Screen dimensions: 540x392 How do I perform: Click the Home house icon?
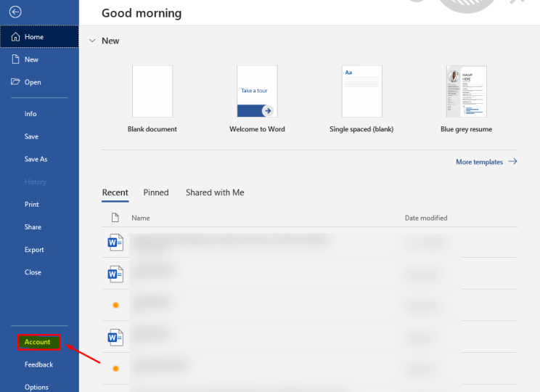15,36
